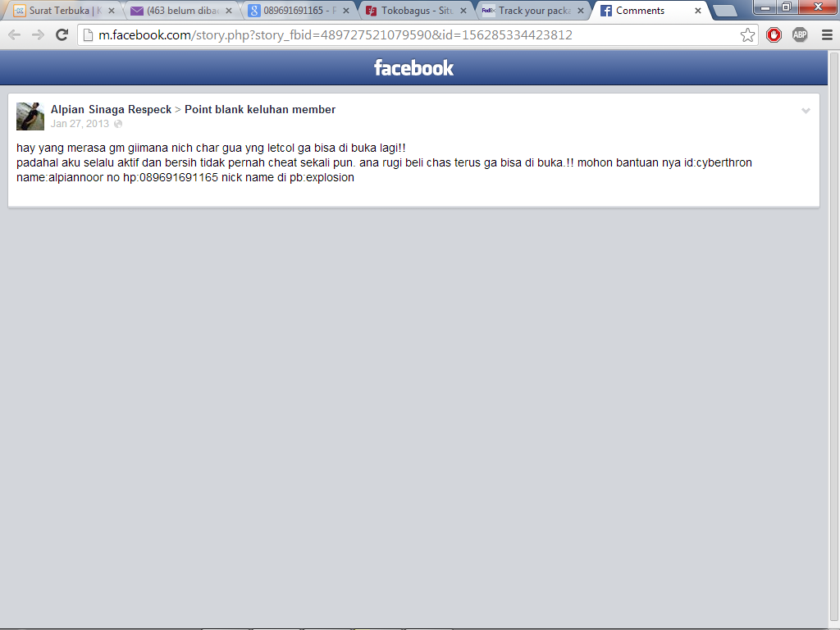Screen dimensions: 840x630
Task: Close the Track your package tab
Action: [x=581, y=11]
